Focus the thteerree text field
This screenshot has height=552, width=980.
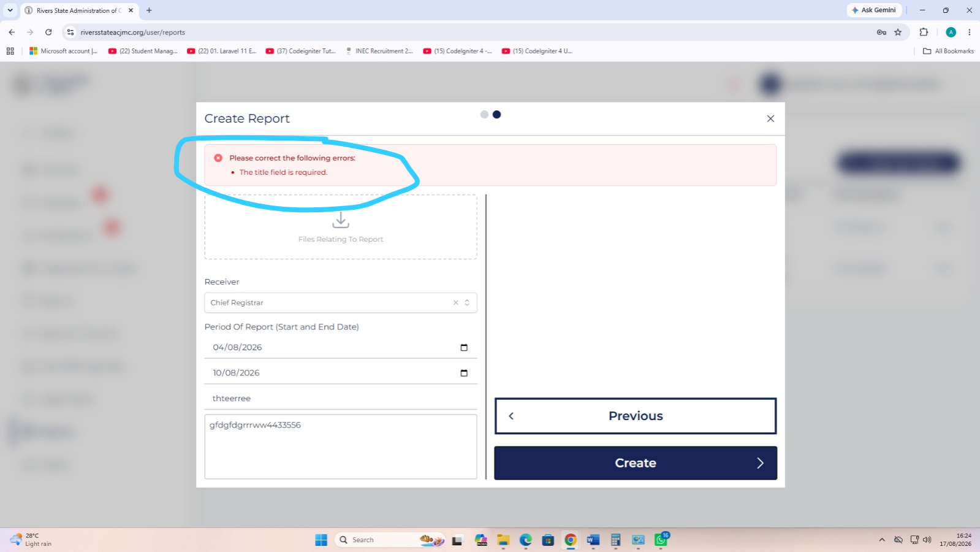(x=341, y=398)
